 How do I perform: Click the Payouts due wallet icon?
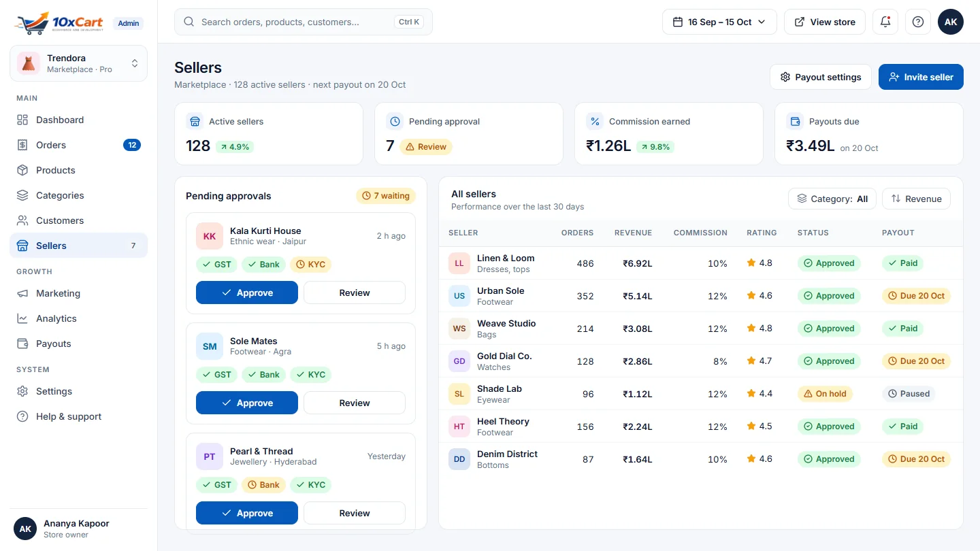[x=795, y=122]
